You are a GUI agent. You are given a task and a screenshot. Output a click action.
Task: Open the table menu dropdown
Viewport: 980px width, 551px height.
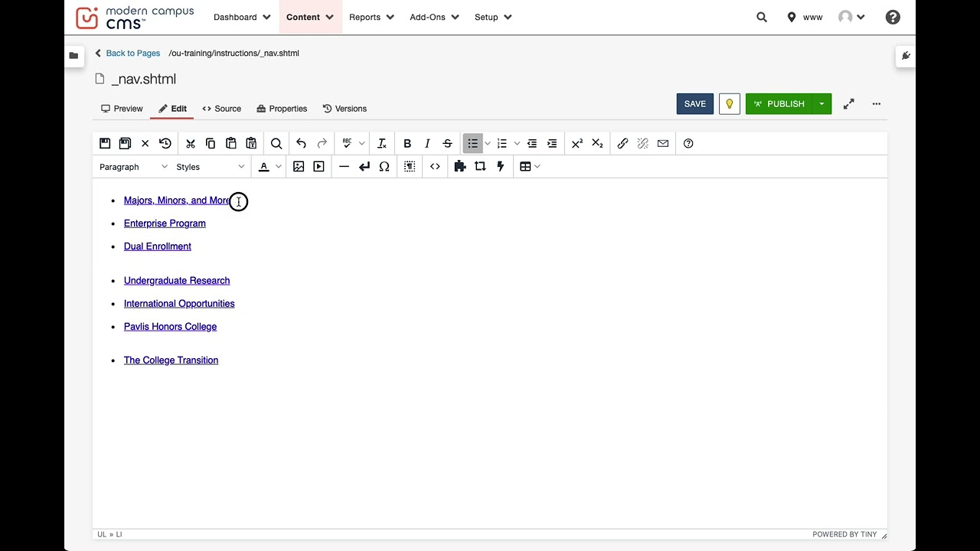530,166
